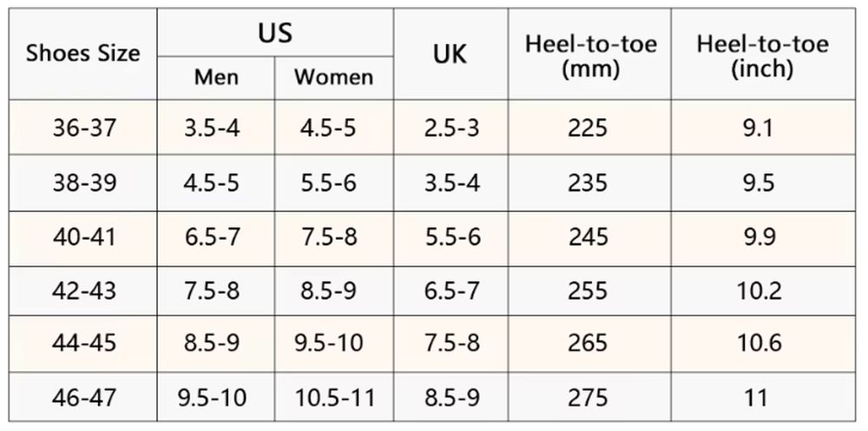Click the Heel-to-toe (inch) header

pos(763,54)
